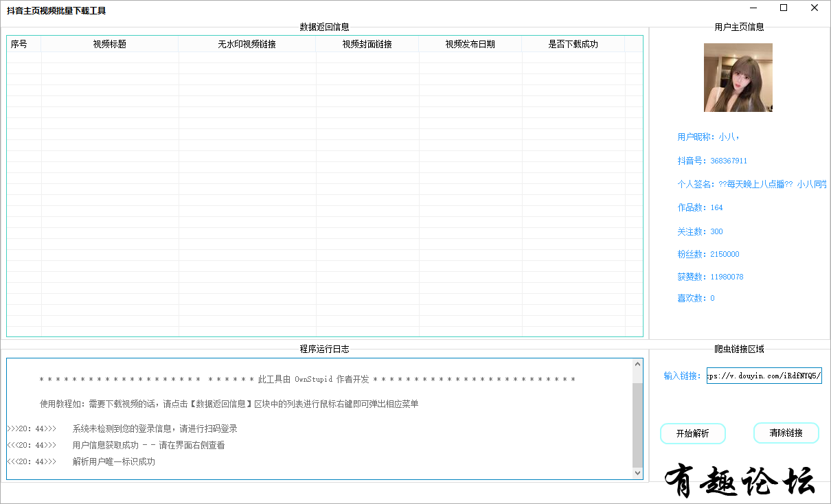Maximize the application window
The height and width of the screenshot is (504, 831).
coord(784,8)
